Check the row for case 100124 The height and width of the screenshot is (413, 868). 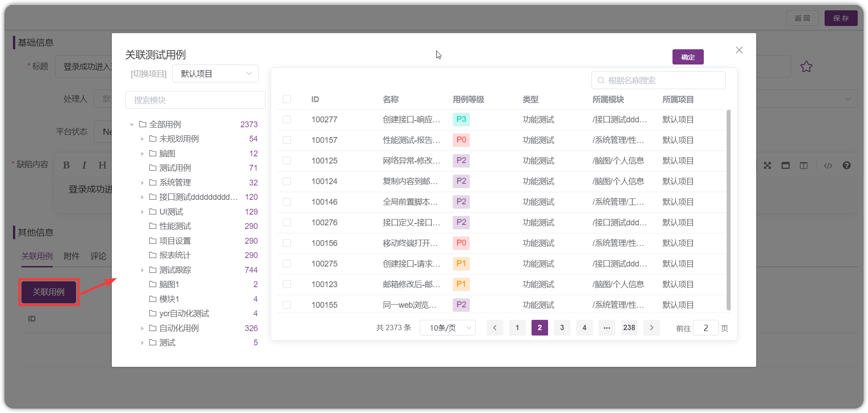pyautogui.click(x=287, y=181)
